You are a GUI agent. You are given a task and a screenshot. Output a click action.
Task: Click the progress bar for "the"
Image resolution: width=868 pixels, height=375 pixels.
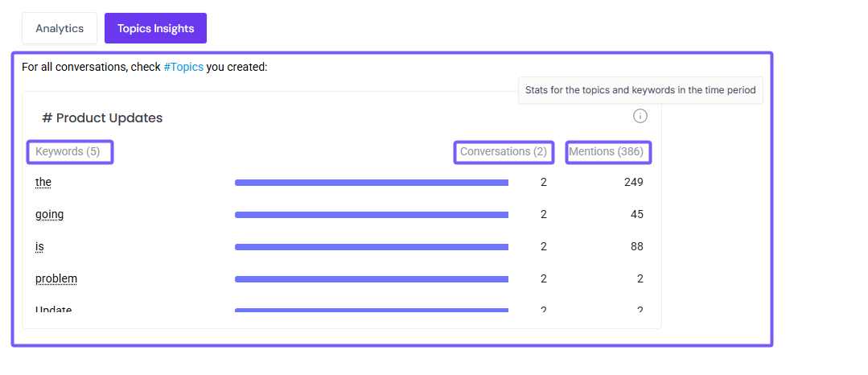pos(371,183)
